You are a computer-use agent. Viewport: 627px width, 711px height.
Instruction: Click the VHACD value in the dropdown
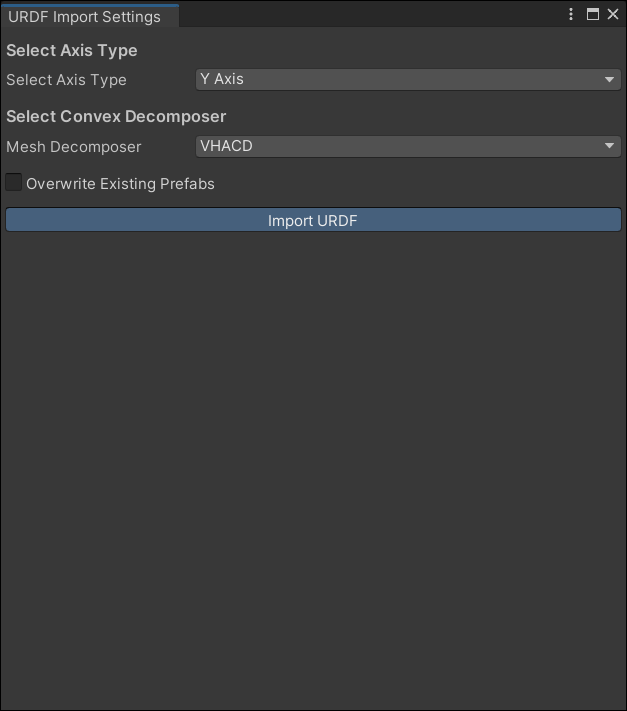click(226, 146)
